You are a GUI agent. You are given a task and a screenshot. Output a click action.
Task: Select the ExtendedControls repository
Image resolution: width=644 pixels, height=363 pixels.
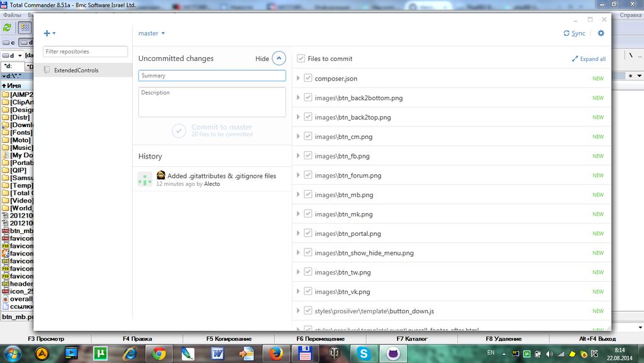76,70
